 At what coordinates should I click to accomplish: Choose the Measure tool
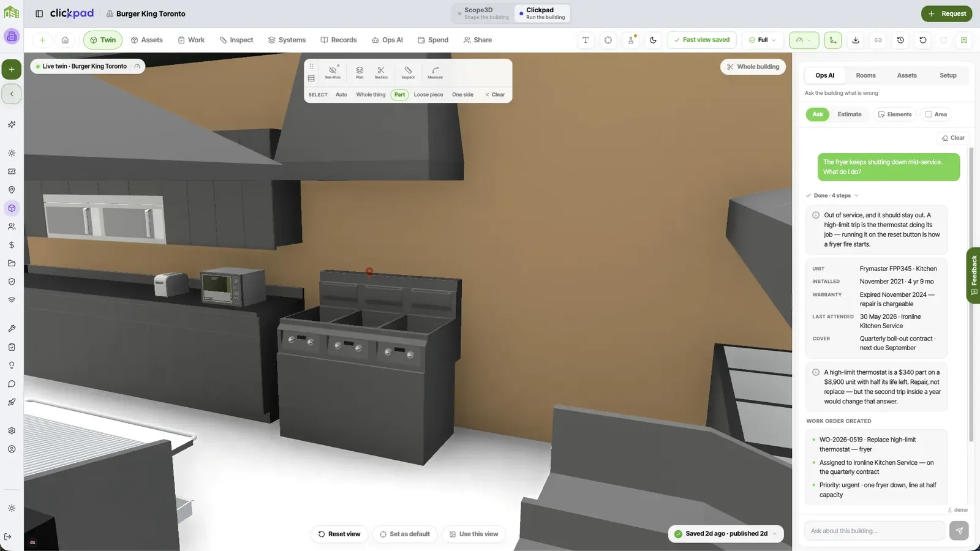(435, 72)
